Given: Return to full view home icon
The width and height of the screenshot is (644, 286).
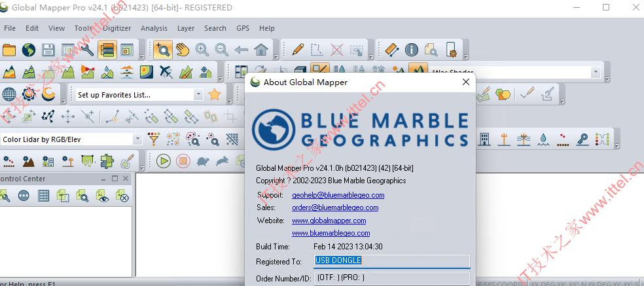Looking at the screenshot, I should pos(260,50).
